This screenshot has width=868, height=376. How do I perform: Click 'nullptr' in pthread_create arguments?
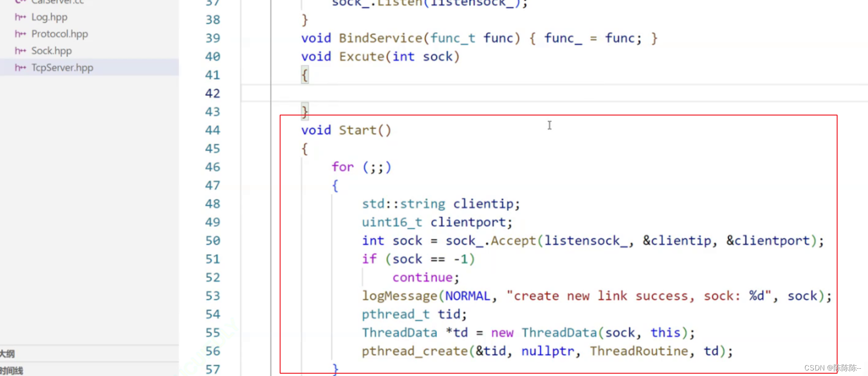pyautogui.click(x=548, y=351)
